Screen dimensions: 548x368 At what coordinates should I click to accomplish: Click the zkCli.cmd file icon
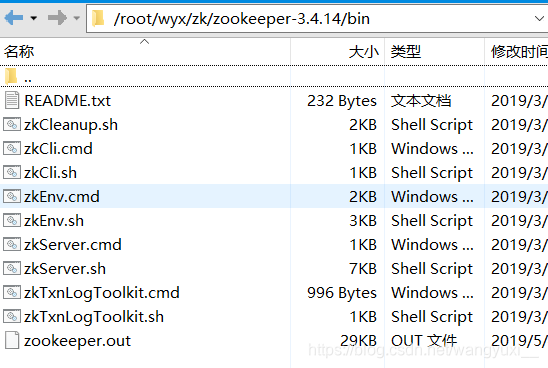coord(12,148)
